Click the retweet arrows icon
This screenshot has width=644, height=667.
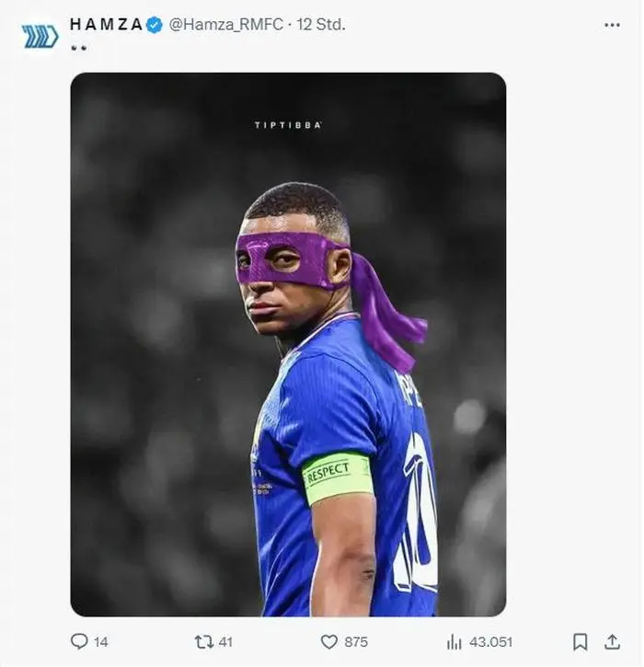204,641
